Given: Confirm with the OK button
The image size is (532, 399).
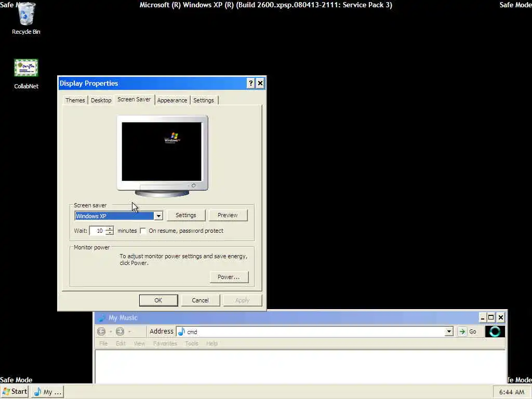Looking at the screenshot, I should [x=158, y=300].
